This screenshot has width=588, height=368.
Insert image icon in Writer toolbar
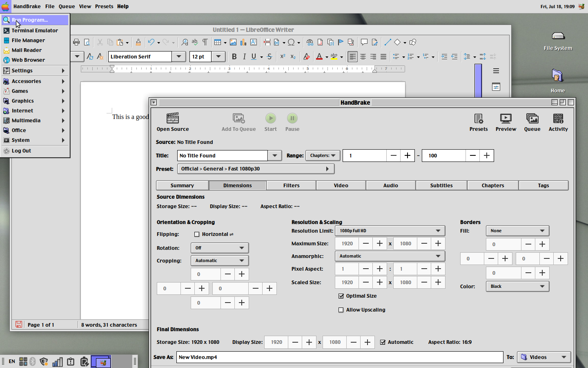pyautogui.click(x=233, y=42)
